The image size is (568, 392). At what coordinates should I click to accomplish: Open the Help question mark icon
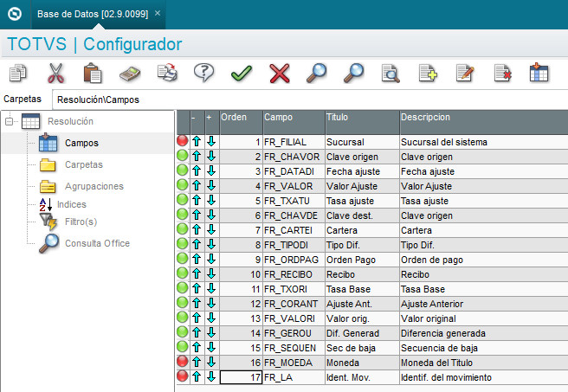click(x=204, y=73)
